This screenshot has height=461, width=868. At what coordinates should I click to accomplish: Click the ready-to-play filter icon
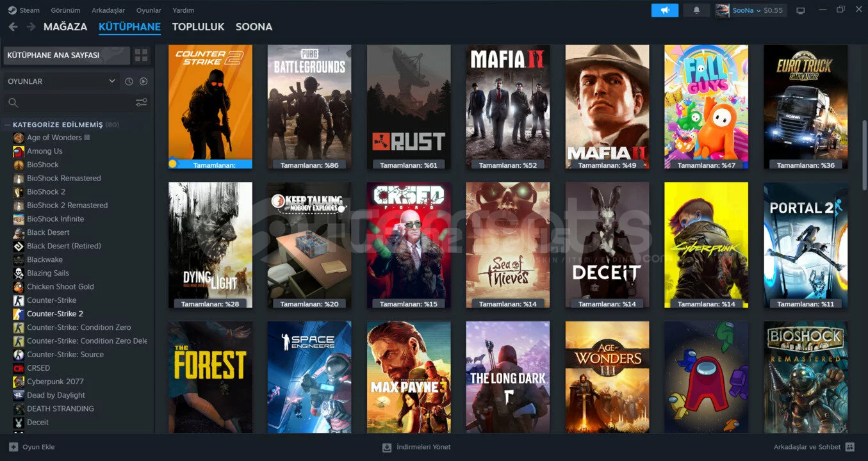pyautogui.click(x=143, y=81)
